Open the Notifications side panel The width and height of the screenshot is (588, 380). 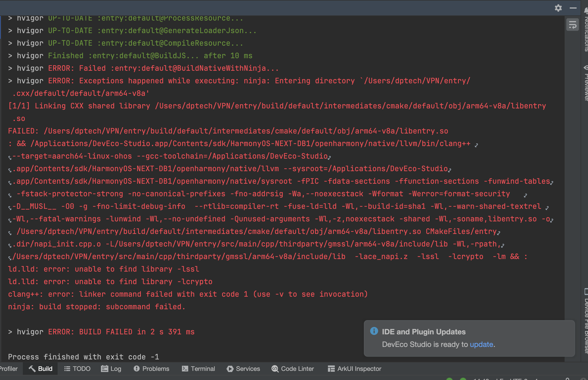click(586, 30)
